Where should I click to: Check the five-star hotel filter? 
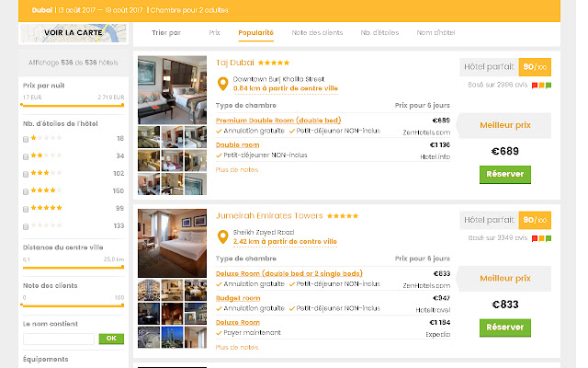pyautogui.click(x=26, y=208)
